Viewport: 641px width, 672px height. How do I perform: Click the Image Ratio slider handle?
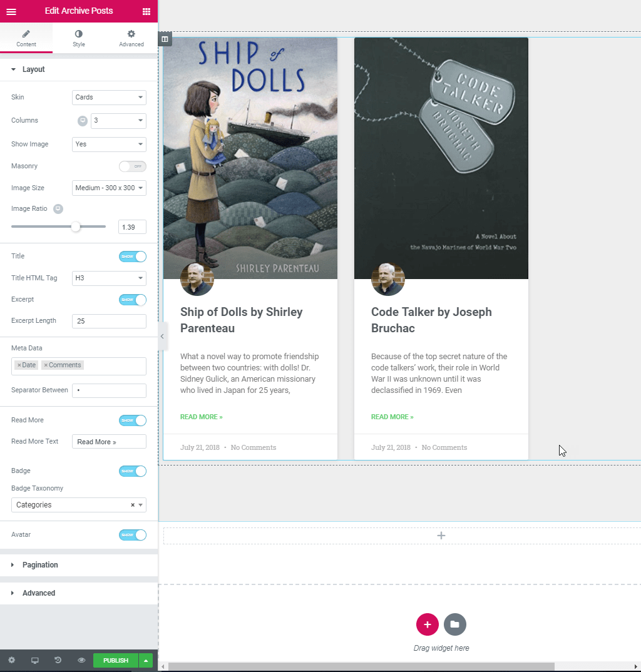click(76, 227)
